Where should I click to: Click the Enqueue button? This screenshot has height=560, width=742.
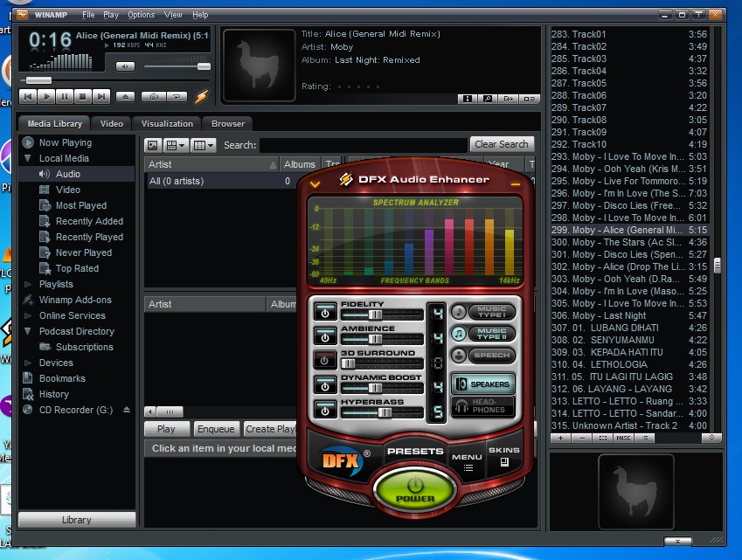(x=216, y=429)
